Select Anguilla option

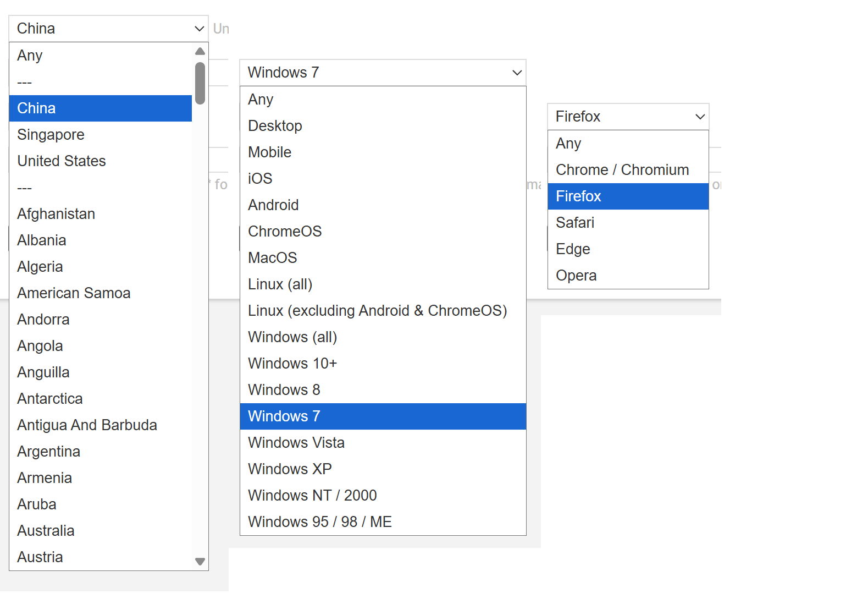[101, 372]
